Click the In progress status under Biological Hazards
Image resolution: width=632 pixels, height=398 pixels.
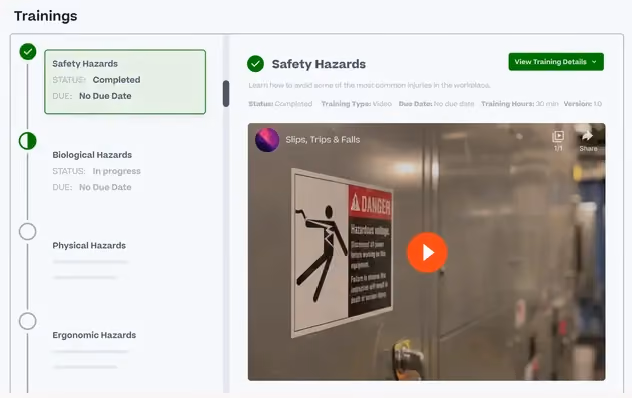[x=116, y=171]
